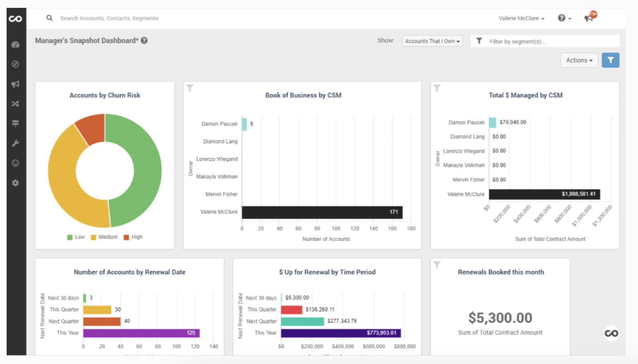Open announcements megaphone with notification badge
Image resolution: width=638 pixels, height=364 pixels.
tap(590, 17)
